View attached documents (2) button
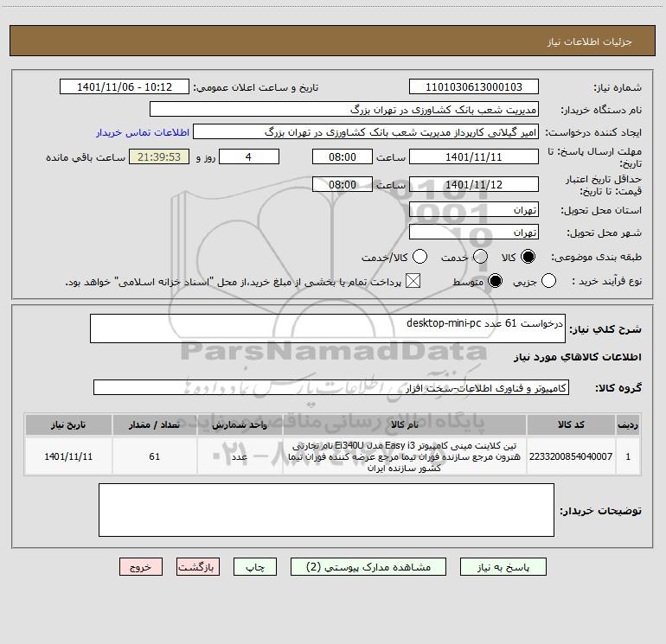This screenshot has width=666, height=644. click(x=368, y=567)
